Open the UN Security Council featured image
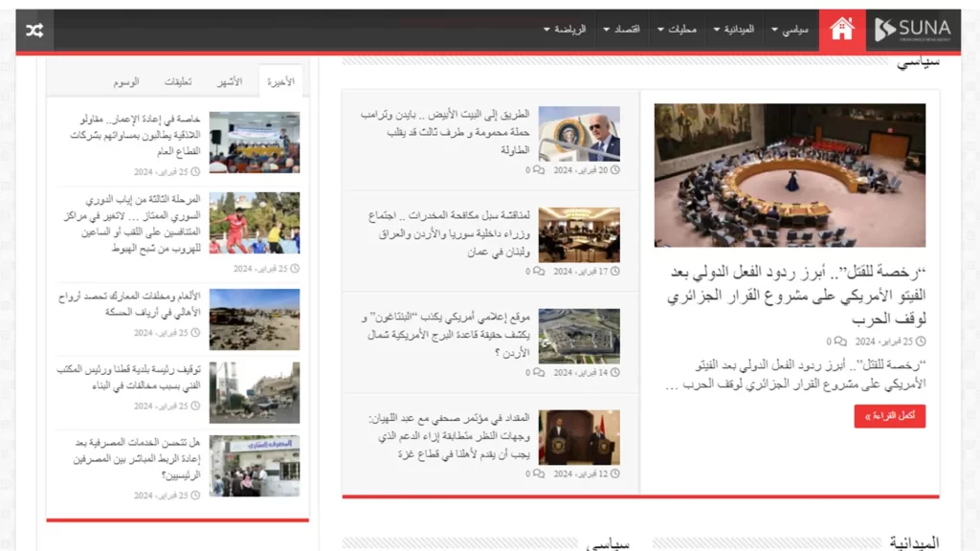Viewport: 980px width, 551px height. coord(790,175)
